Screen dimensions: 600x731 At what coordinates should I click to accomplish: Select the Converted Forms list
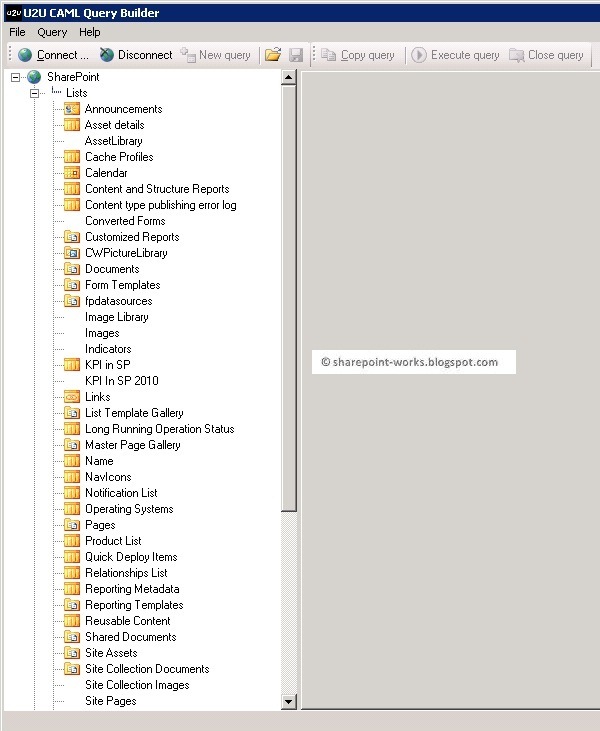[x=125, y=221]
